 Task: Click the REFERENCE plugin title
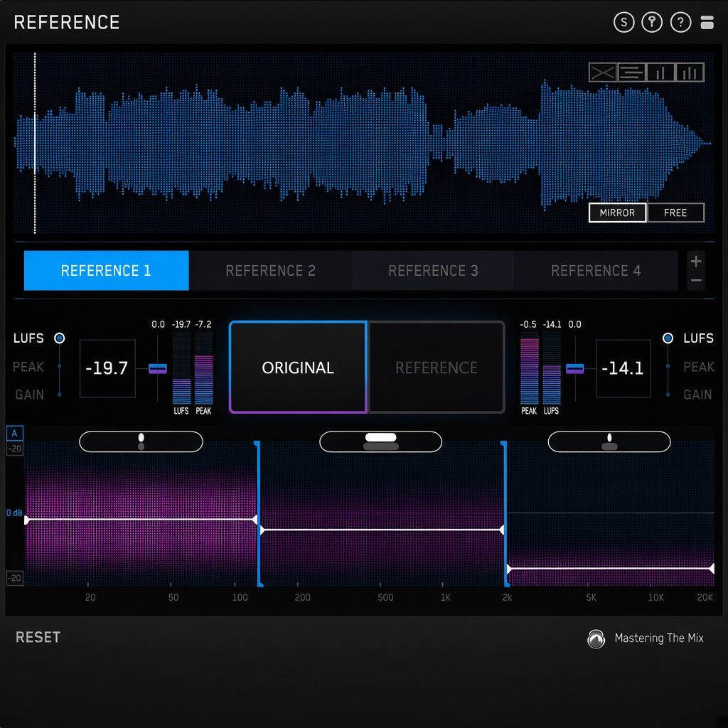pos(67,22)
